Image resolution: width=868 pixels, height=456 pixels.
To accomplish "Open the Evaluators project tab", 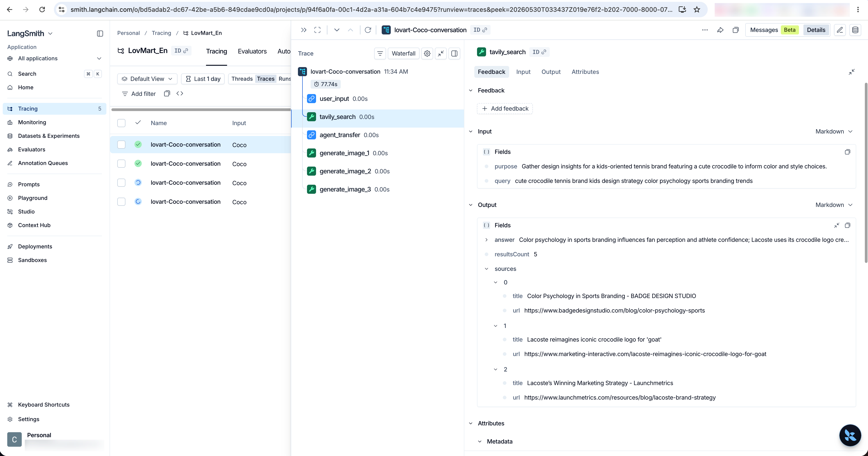I will tap(252, 51).
